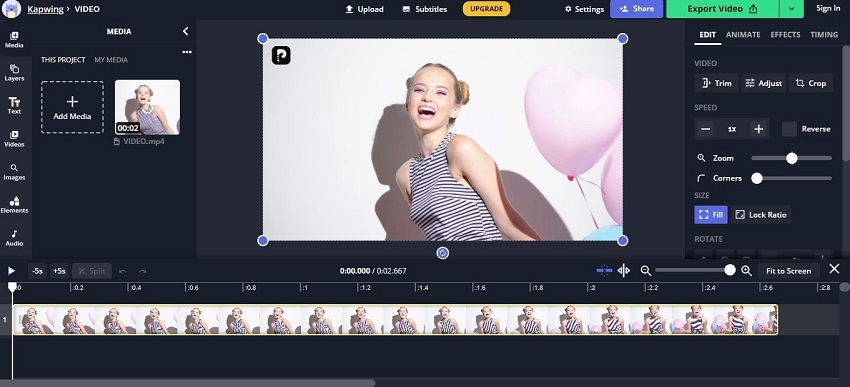850x387 pixels.
Task: Open the Crop video tool
Action: point(811,83)
